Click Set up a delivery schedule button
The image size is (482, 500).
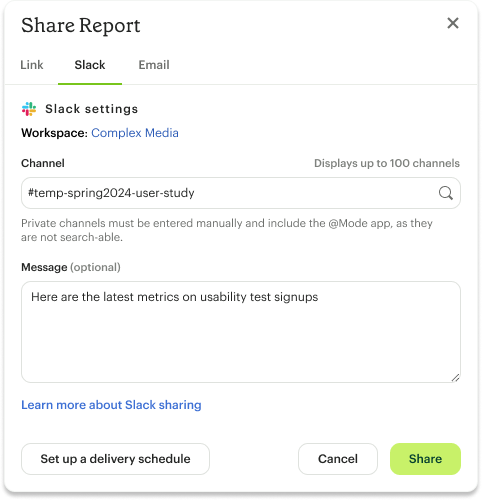[x=115, y=459]
